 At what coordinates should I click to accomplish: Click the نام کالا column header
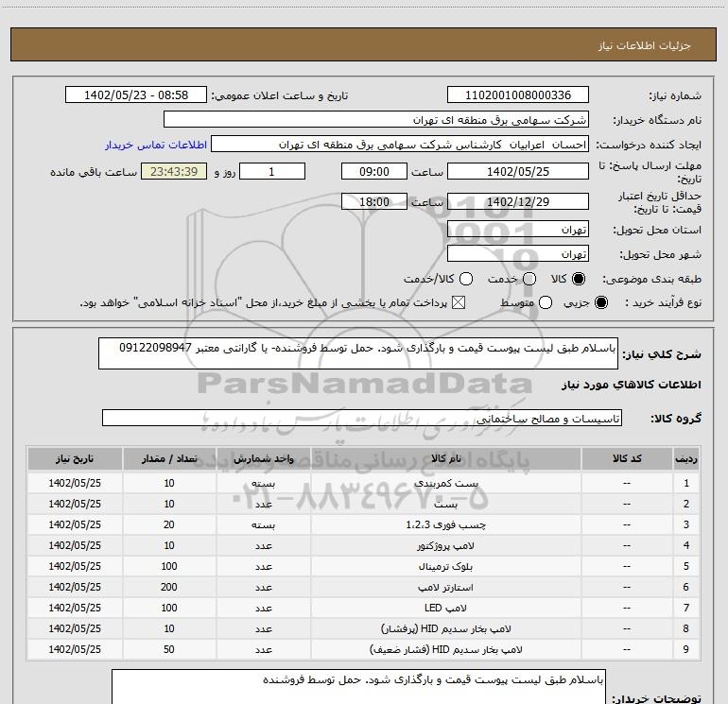(445, 458)
